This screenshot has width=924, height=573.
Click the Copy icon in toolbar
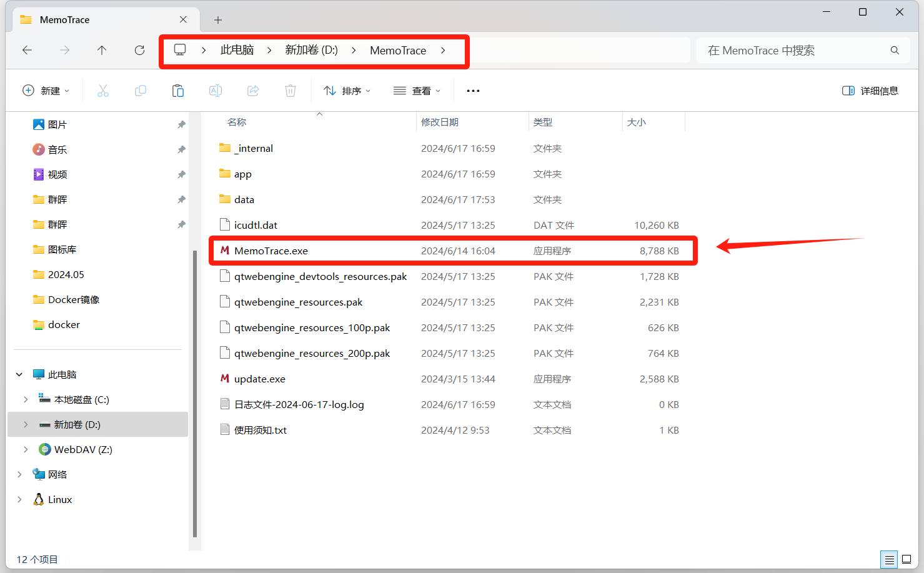coord(141,91)
